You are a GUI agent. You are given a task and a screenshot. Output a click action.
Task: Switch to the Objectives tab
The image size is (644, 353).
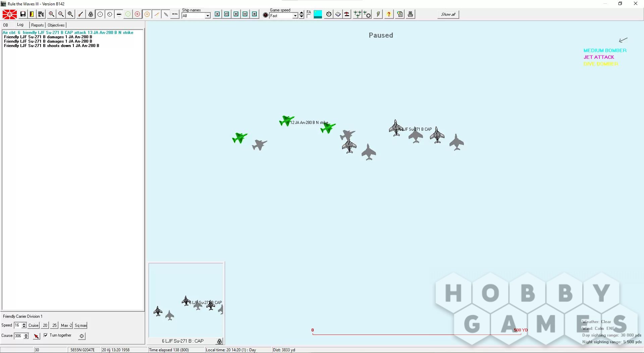click(56, 25)
